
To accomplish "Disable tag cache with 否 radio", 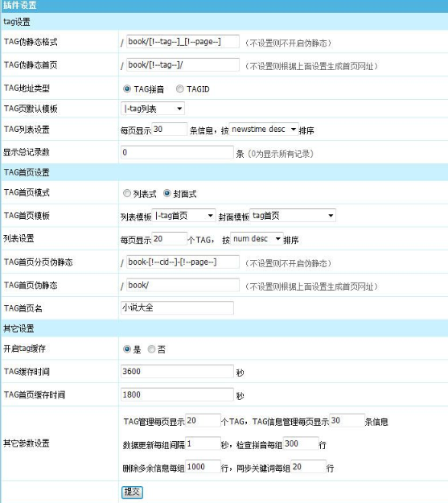I will point(151,349).
